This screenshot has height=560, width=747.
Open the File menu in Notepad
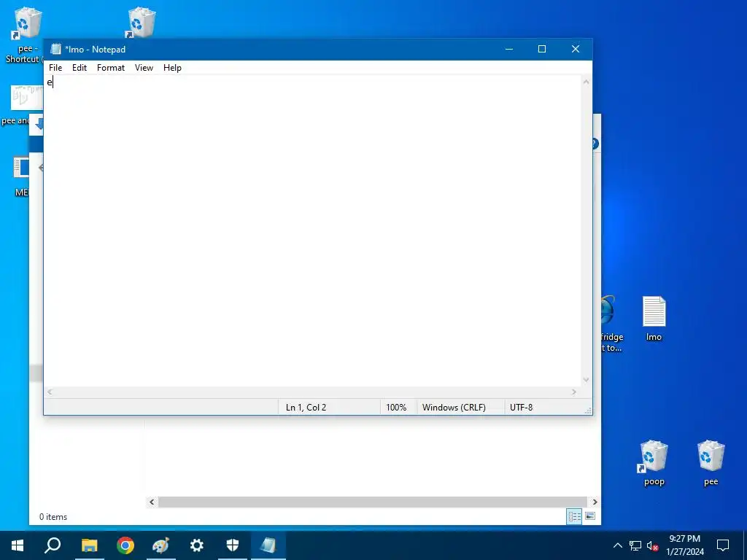click(55, 68)
